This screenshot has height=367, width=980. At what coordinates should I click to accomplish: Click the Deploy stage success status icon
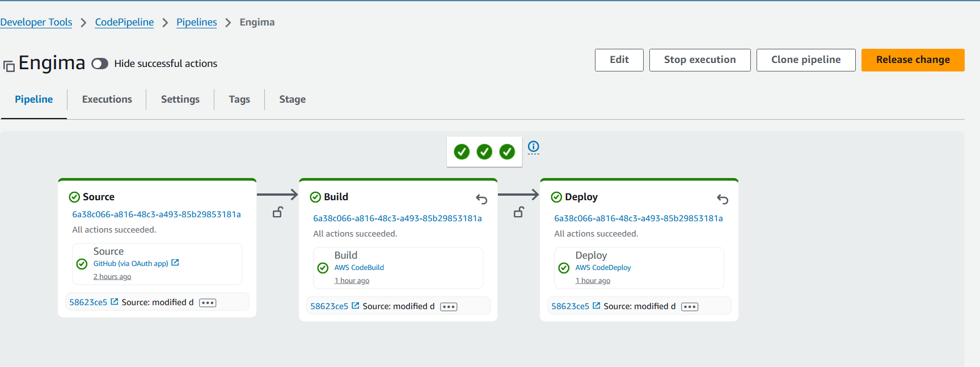tap(556, 197)
